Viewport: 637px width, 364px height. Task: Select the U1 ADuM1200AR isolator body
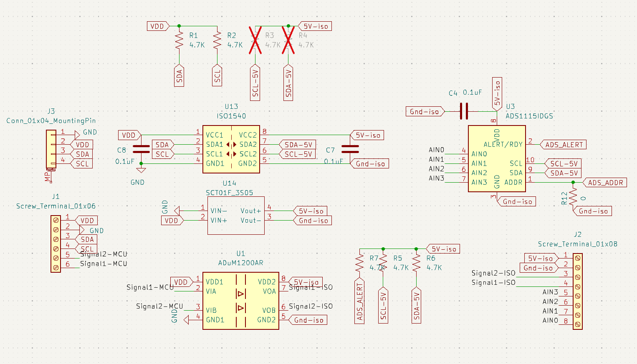(240, 301)
